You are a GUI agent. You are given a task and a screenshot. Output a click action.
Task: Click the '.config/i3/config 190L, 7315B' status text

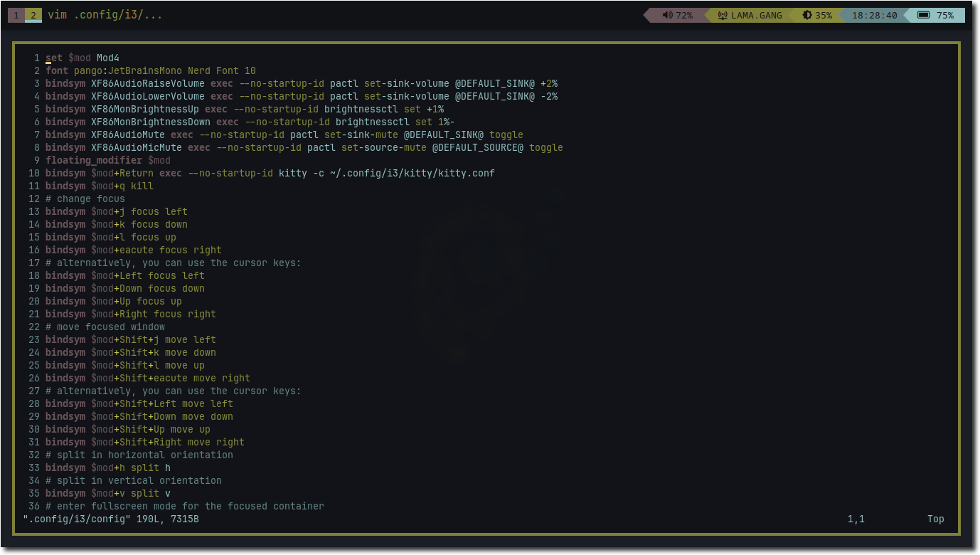click(x=111, y=519)
